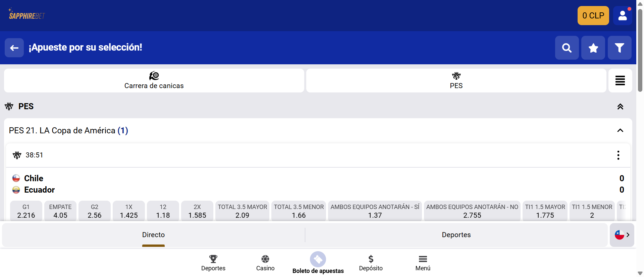This screenshot has width=644, height=277.
Task: Select the PES category tab
Action: pos(456,81)
